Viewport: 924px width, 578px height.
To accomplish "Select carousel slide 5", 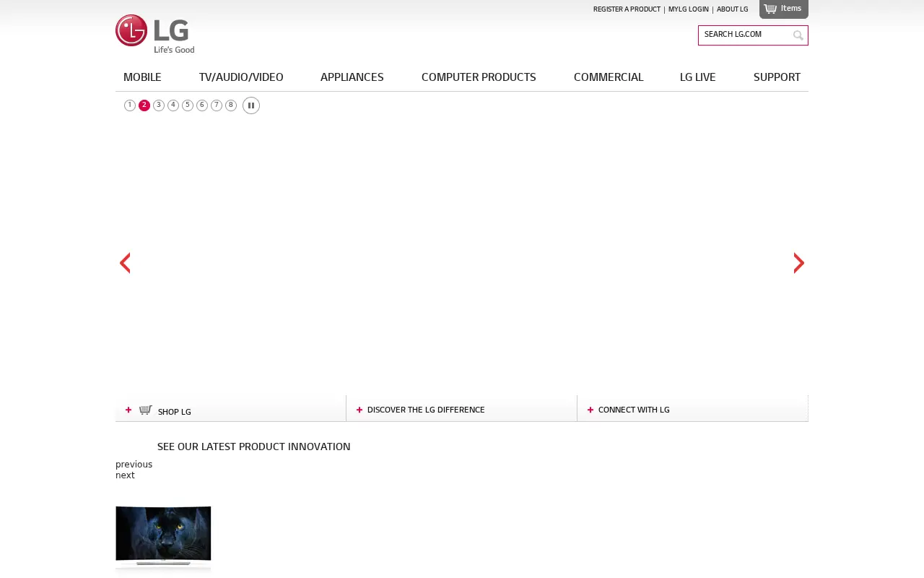I will point(188,105).
